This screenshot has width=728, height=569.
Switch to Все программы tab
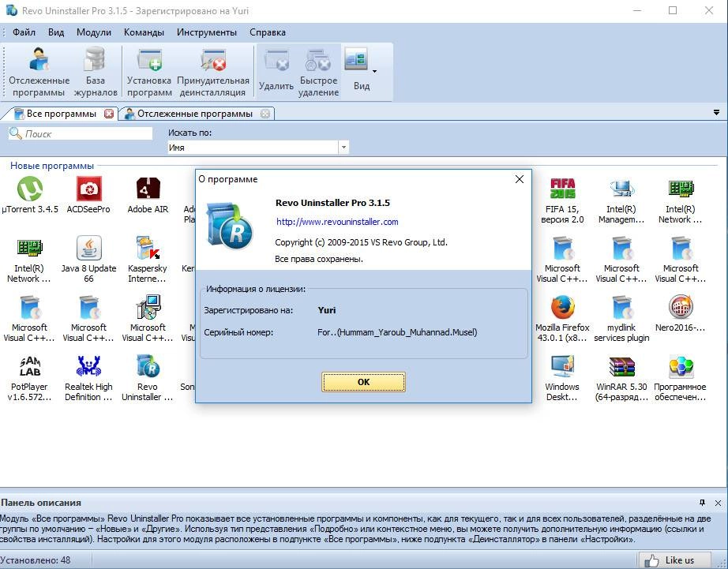tap(61, 114)
